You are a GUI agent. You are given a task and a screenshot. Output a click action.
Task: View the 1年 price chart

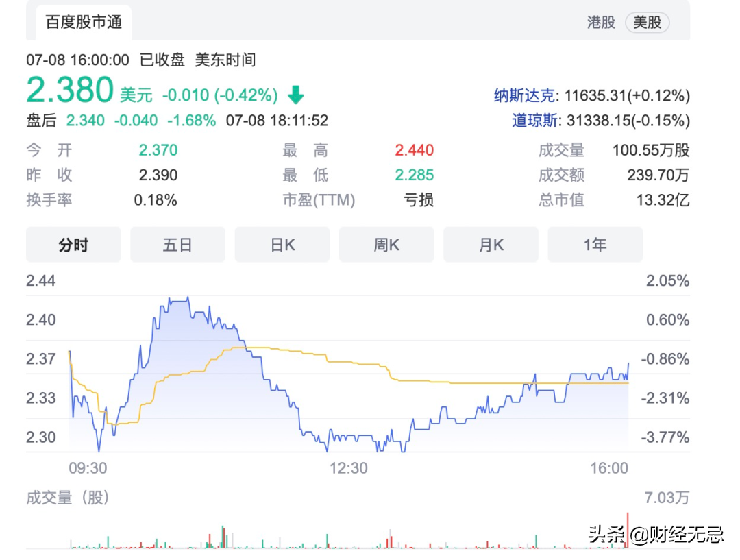point(595,245)
